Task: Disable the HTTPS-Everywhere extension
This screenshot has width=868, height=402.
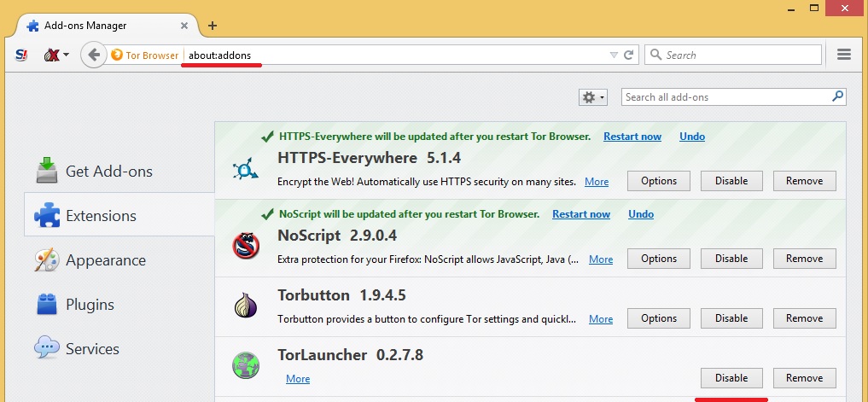Action: click(x=731, y=181)
